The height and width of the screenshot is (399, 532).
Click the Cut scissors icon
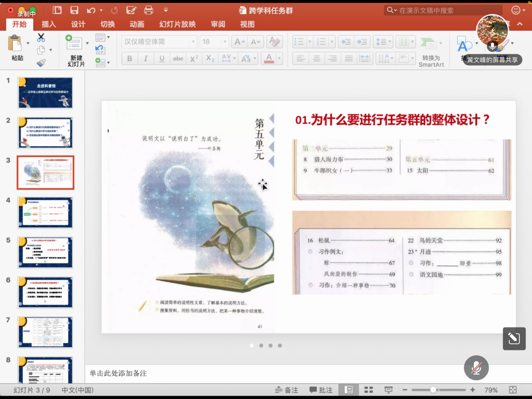[x=41, y=37]
